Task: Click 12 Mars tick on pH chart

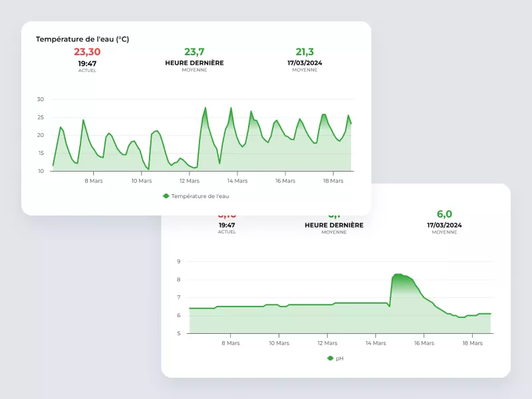Action: coord(327,343)
